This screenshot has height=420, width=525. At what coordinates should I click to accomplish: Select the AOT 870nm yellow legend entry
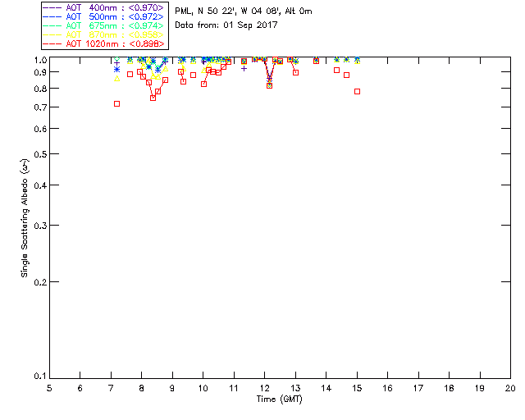pyautogui.click(x=105, y=34)
